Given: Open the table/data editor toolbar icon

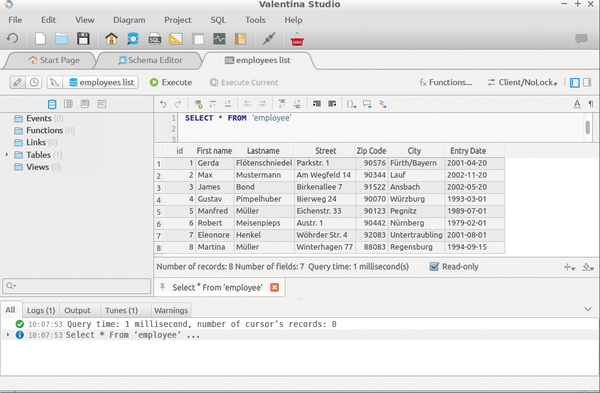Looking at the screenshot, I should point(198,39).
